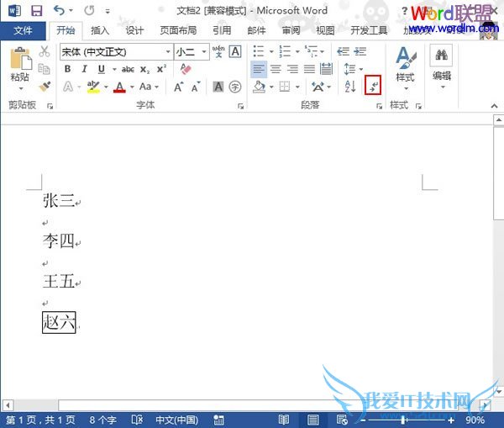Toggle character shading gray A
504x428 pixels.
click(218, 87)
